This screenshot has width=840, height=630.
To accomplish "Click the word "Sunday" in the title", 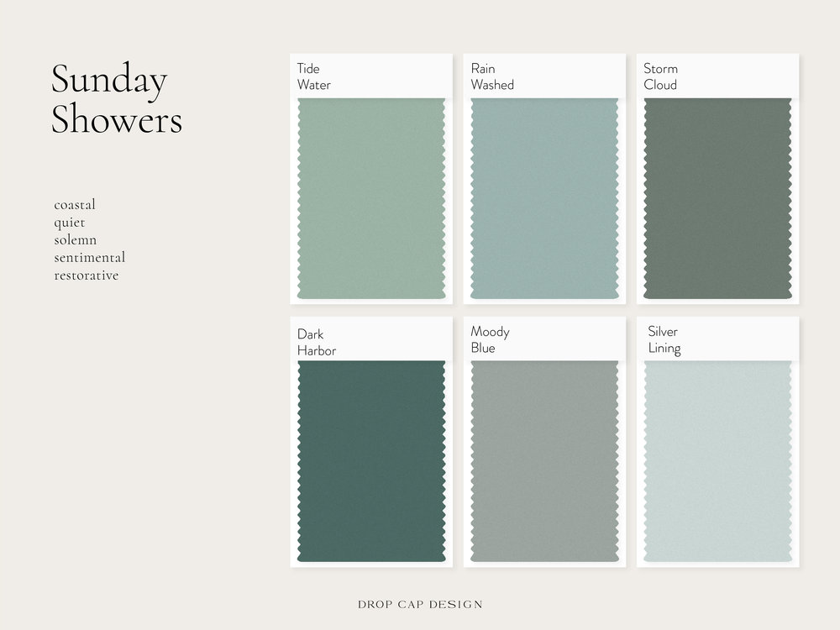I will [109, 81].
